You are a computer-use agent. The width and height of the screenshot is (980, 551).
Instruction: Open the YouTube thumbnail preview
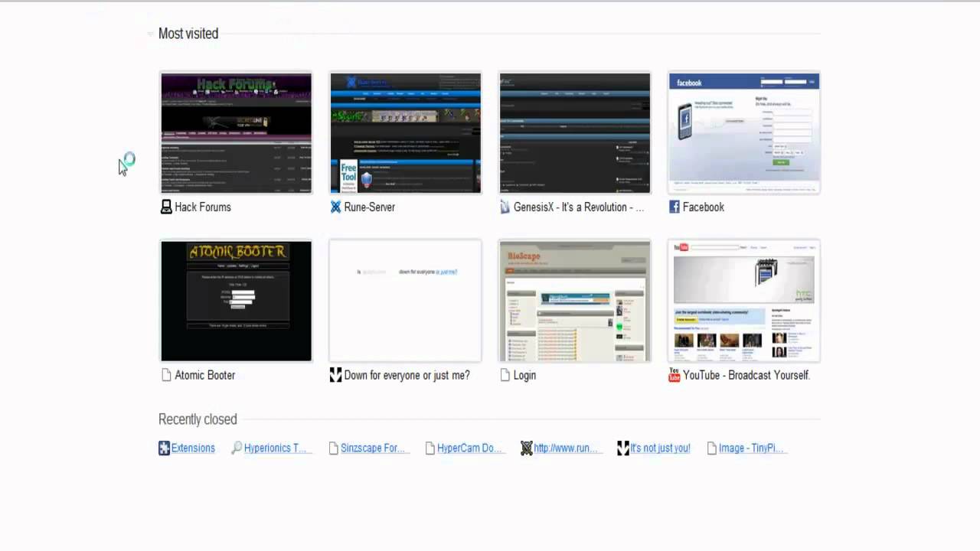click(x=743, y=301)
